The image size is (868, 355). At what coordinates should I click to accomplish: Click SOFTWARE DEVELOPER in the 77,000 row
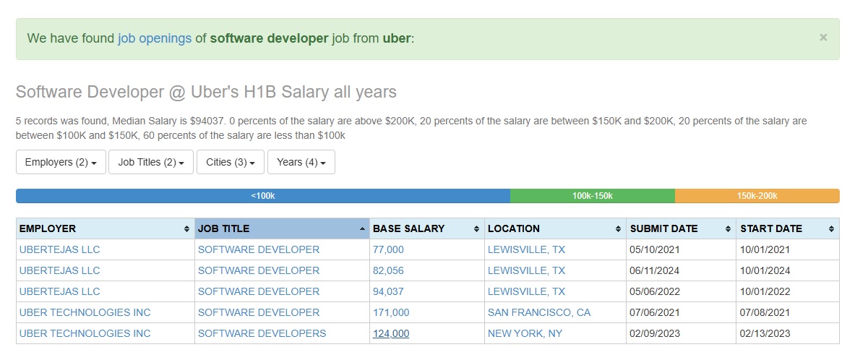pyautogui.click(x=259, y=249)
